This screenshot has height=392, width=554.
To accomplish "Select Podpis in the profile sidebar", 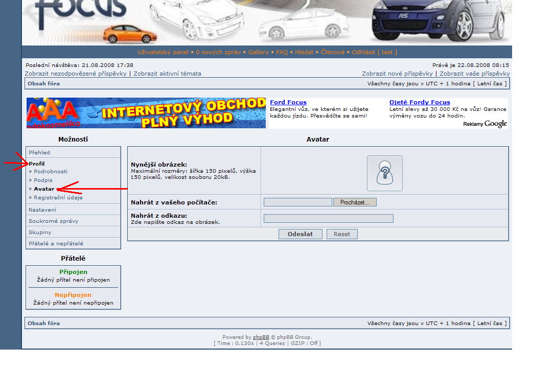I will pos(43,180).
